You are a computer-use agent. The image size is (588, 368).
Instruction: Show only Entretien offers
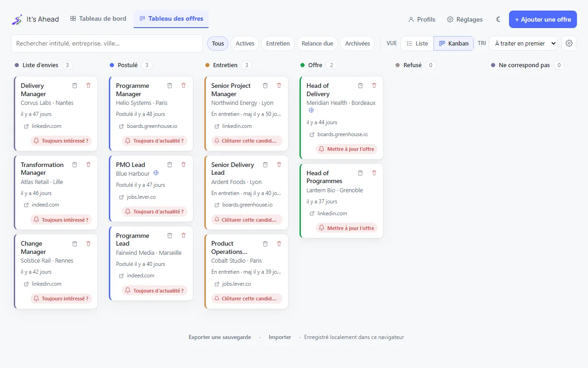pos(278,43)
